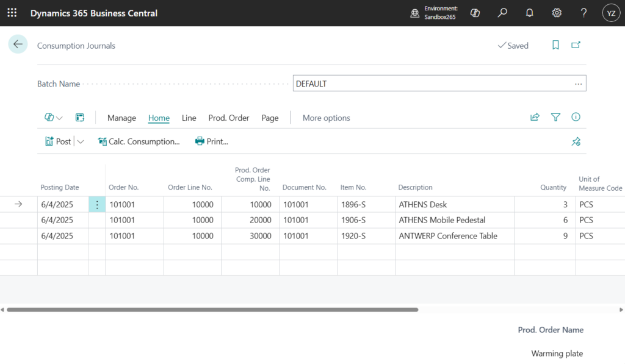Pin the action bar with pin icon

576,141
